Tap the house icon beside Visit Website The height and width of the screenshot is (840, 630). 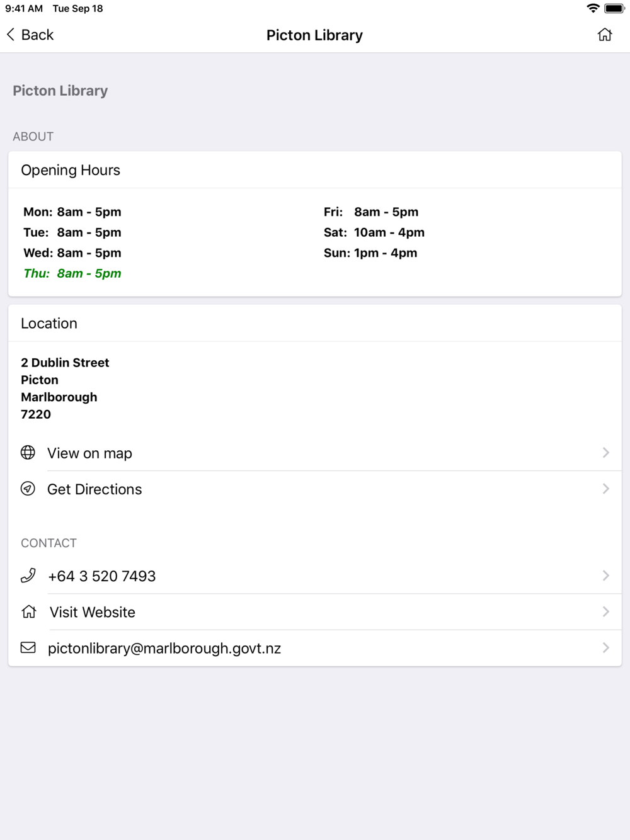coord(29,611)
